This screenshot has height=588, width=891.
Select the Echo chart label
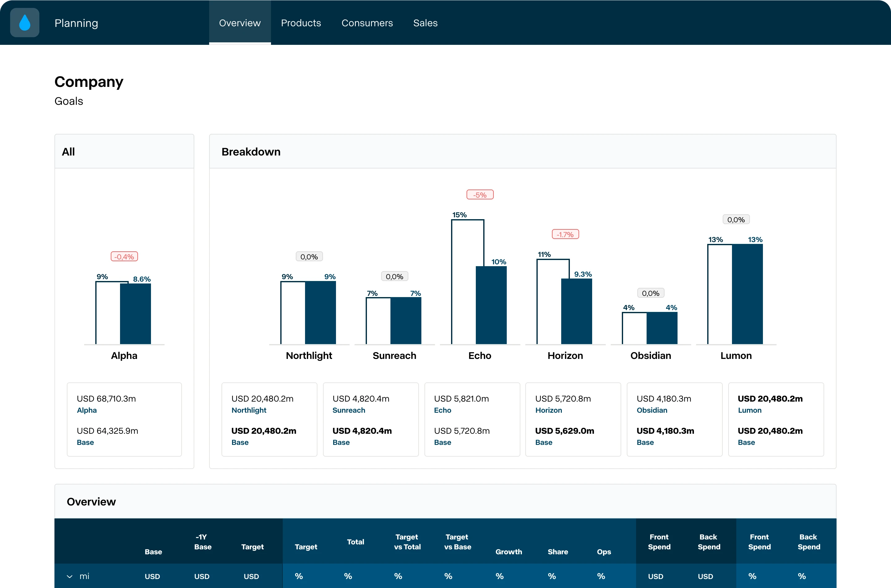point(480,356)
